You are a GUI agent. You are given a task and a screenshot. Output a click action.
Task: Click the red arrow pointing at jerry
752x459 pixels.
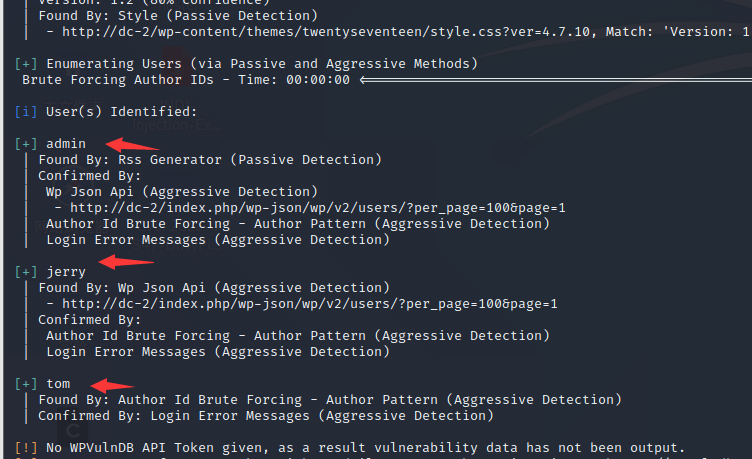[x=123, y=263]
